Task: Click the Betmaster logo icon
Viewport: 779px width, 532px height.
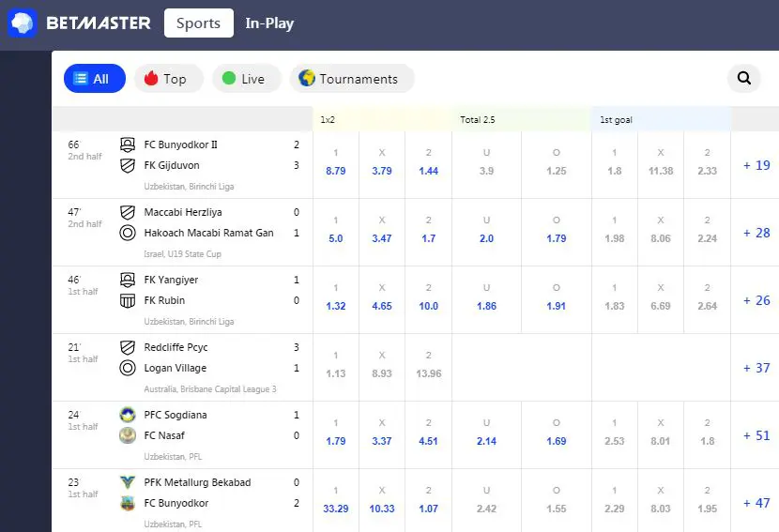Action: tap(22, 23)
